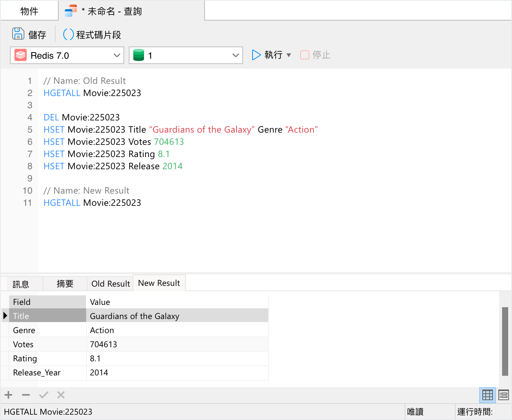Expand the 執行 run options arrow
Viewport: 512px width, 420px height.
(289, 55)
